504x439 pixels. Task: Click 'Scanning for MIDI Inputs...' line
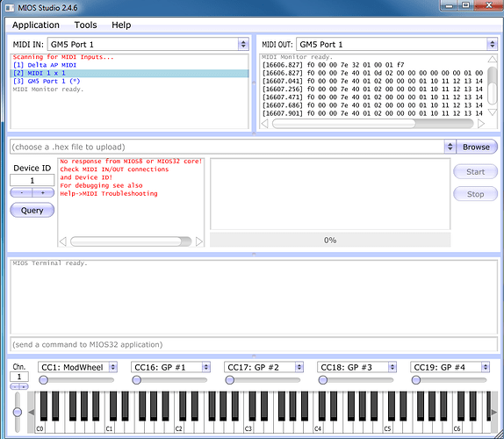pyautogui.click(x=63, y=57)
